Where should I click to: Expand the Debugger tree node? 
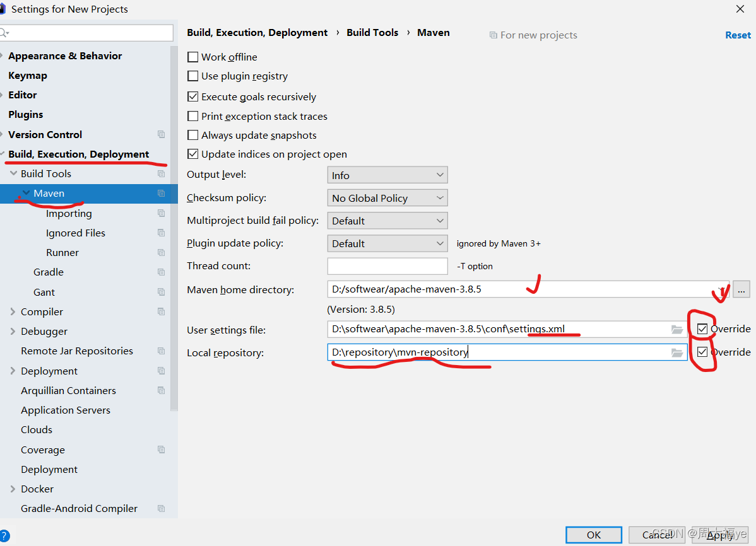tap(13, 331)
